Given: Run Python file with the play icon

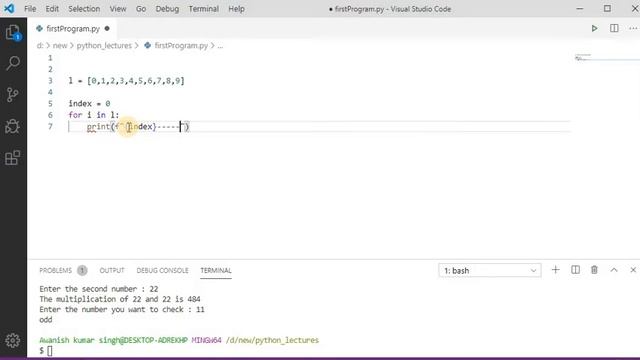Looking at the screenshot, I should [594, 29].
